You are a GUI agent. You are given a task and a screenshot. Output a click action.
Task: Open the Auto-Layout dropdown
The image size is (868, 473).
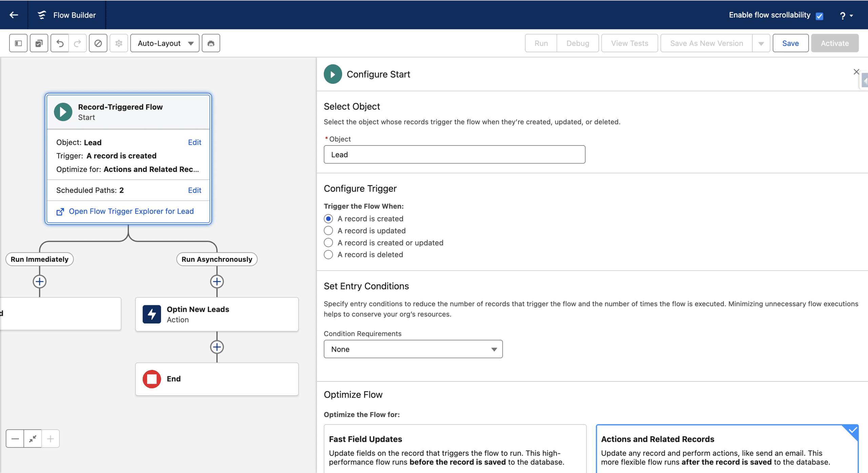pyautogui.click(x=165, y=43)
